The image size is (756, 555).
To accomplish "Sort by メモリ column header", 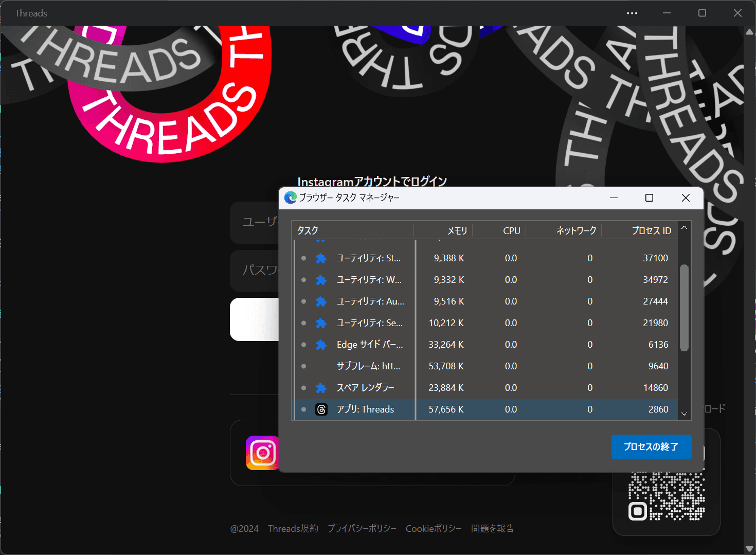I will [443, 230].
